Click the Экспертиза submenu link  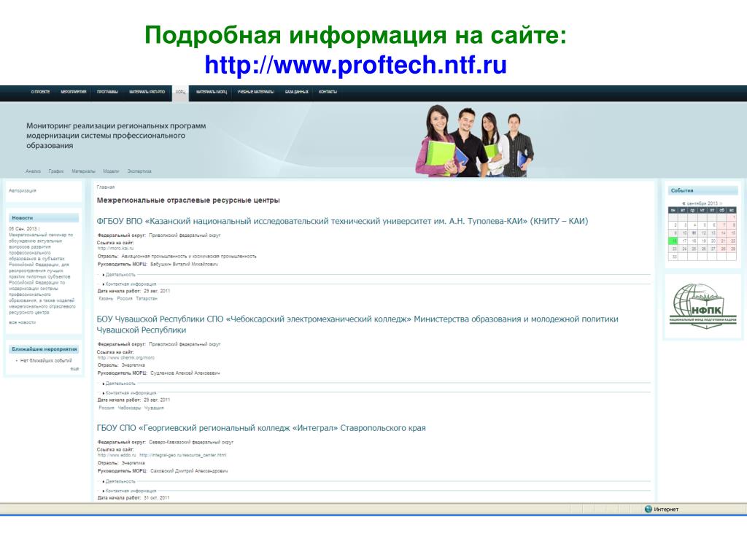[x=139, y=171]
